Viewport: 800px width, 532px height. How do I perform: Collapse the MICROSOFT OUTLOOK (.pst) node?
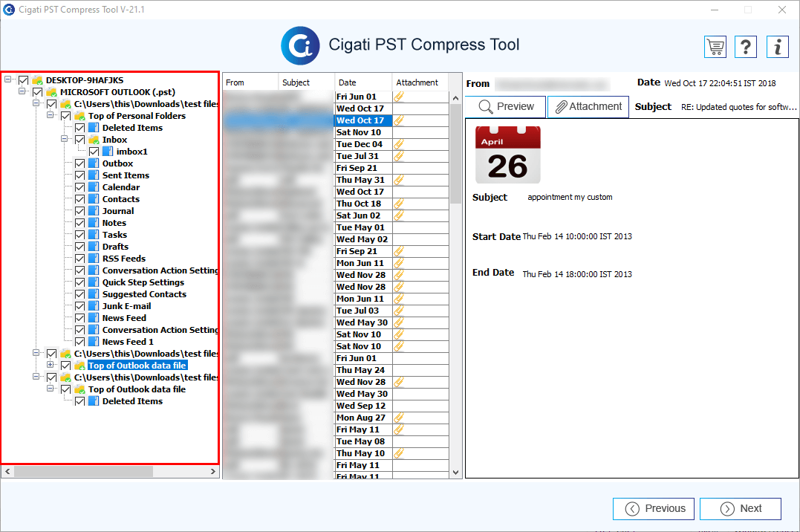tap(22, 91)
